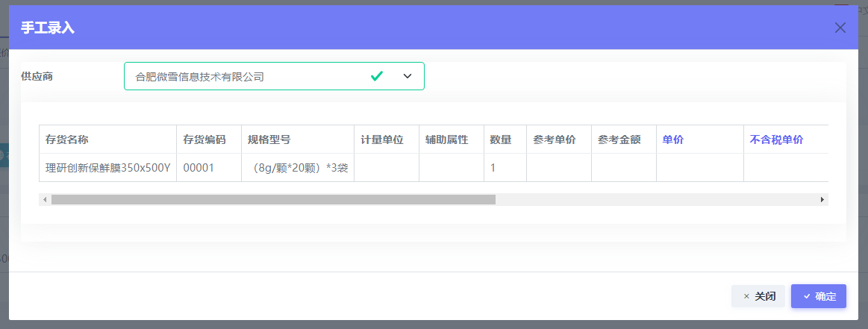Click supplier field 合肥微雪信息技术有限公司

click(x=274, y=76)
